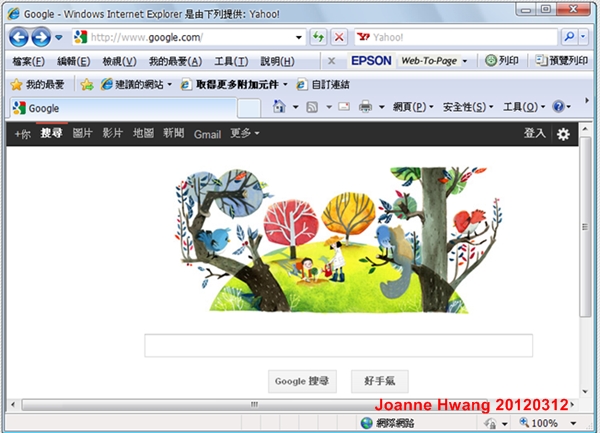Click vertical scrollbar up arrow

[x=585, y=129]
